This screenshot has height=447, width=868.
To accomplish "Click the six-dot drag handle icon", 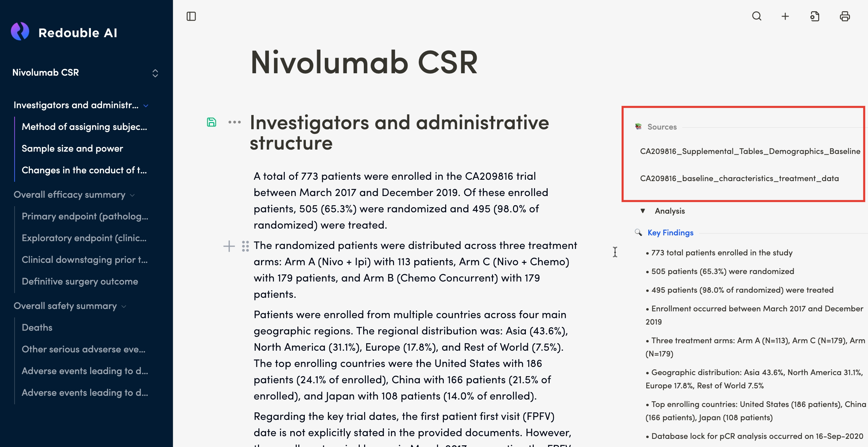I will click(245, 246).
